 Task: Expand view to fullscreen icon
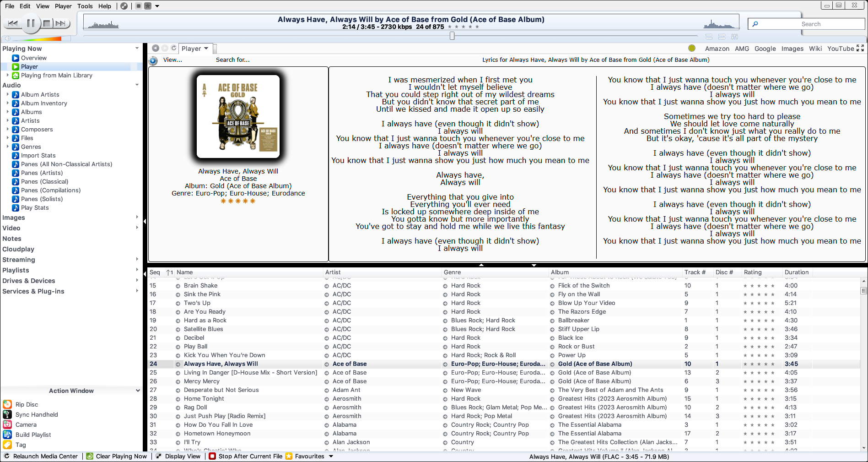coord(860,48)
